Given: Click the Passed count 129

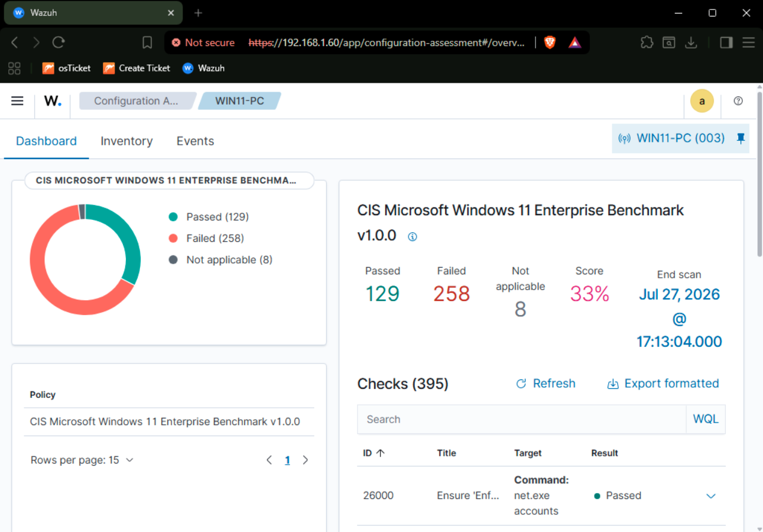Looking at the screenshot, I should point(382,294).
